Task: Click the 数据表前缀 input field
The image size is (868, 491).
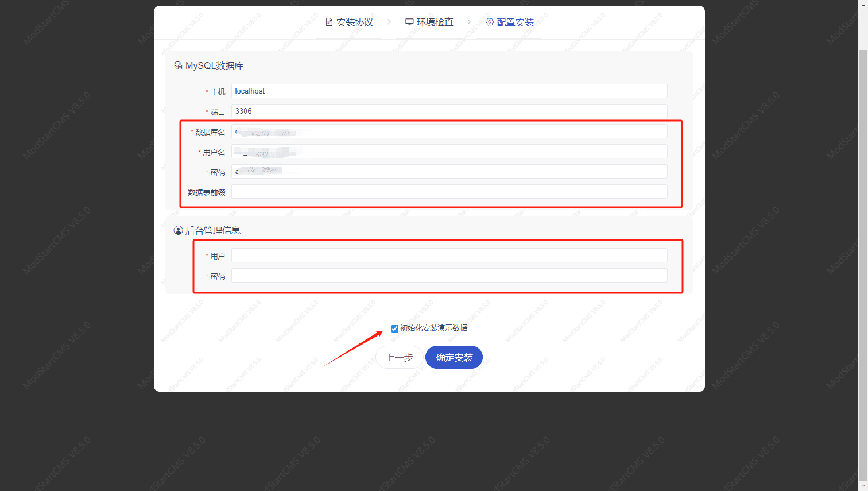Action: pyautogui.click(x=449, y=191)
